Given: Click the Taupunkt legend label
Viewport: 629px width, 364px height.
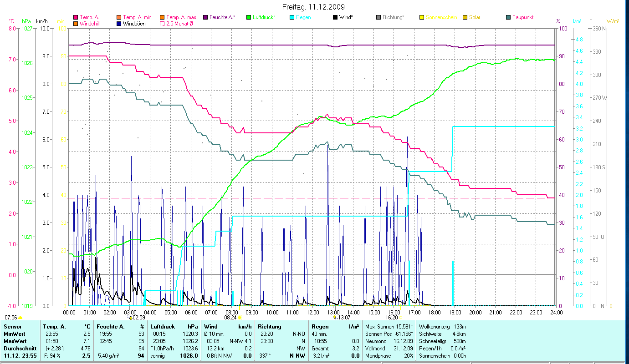Looking at the screenshot, I should (523, 17).
